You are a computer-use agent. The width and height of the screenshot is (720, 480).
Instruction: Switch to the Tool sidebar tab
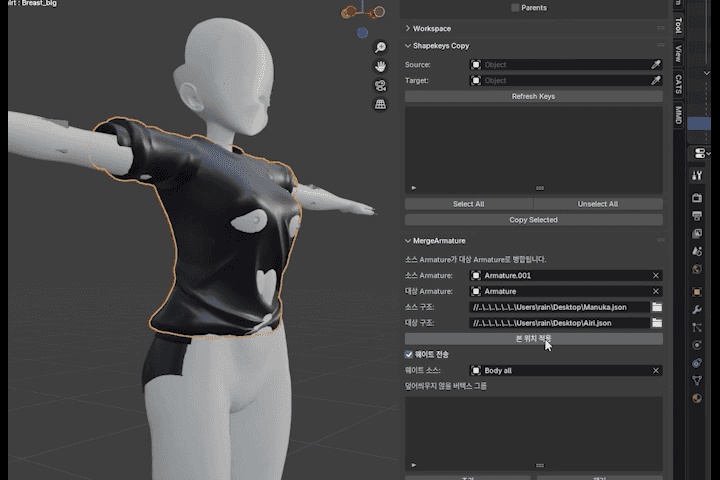pyautogui.click(x=678, y=26)
